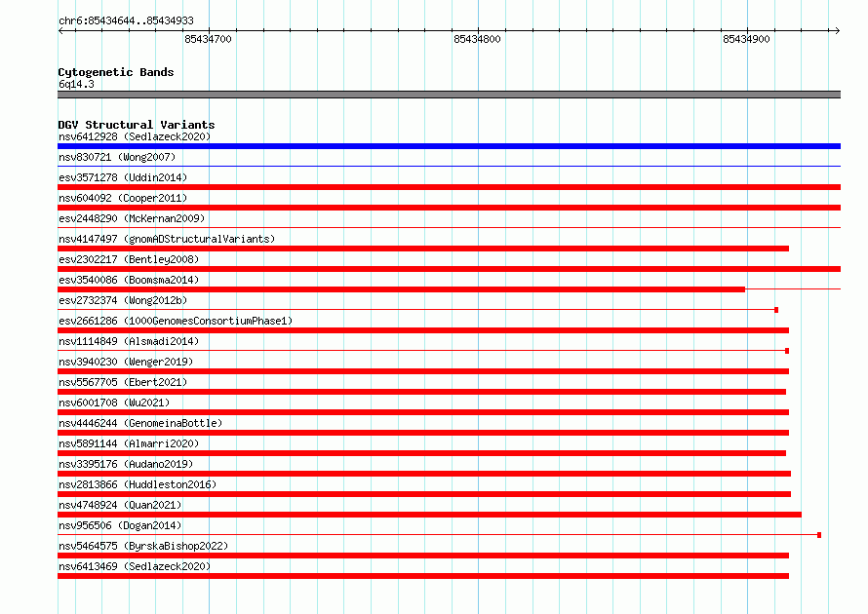Open esv3540086 (Boomsma2014) label

click(x=129, y=280)
